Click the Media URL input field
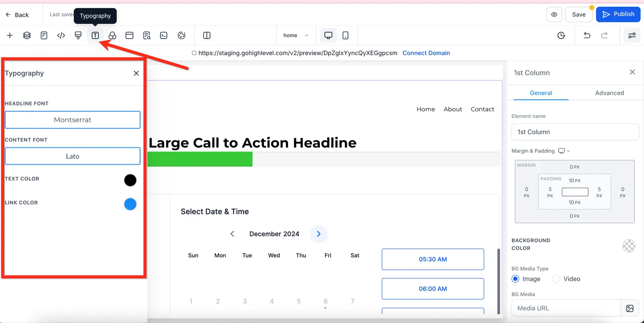644x323 pixels. [x=566, y=309]
